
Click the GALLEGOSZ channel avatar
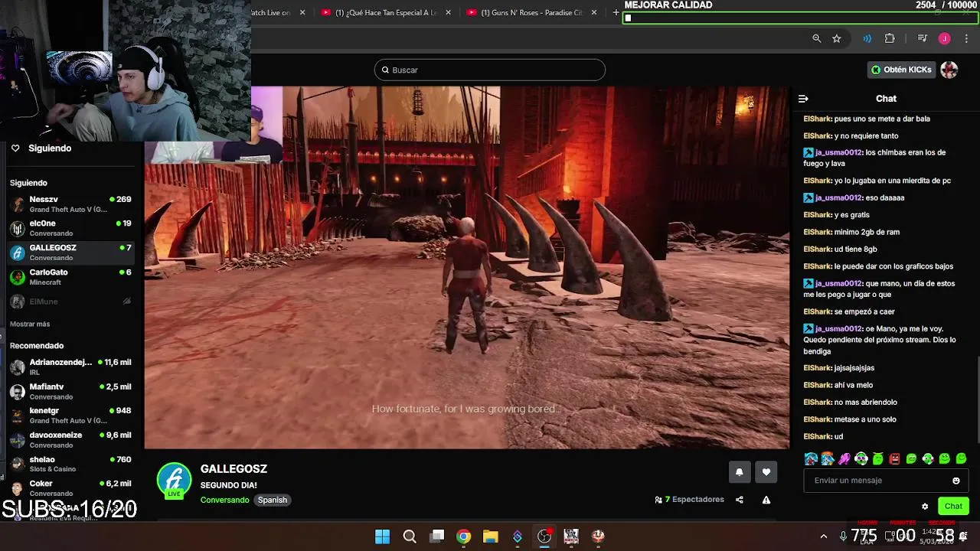[174, 479]
